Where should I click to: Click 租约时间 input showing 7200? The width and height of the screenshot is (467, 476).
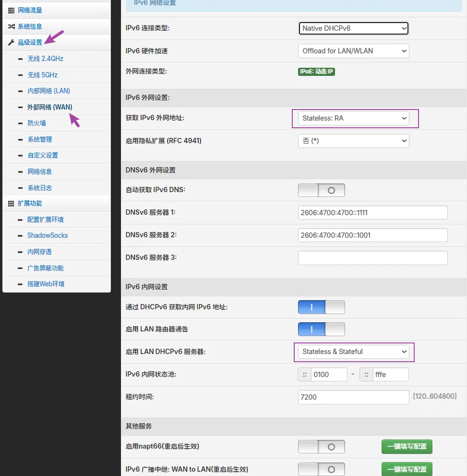click(354, 397)
